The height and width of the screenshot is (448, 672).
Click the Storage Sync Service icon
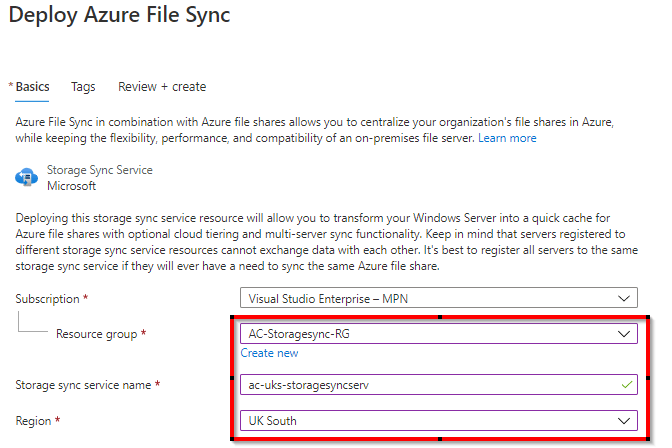tap(26, 177)
